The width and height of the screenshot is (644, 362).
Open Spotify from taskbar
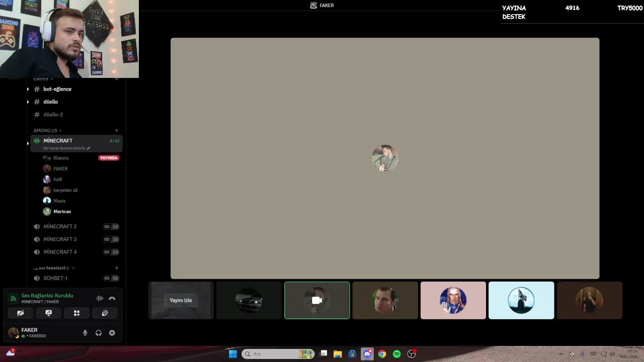coord(396,354)
